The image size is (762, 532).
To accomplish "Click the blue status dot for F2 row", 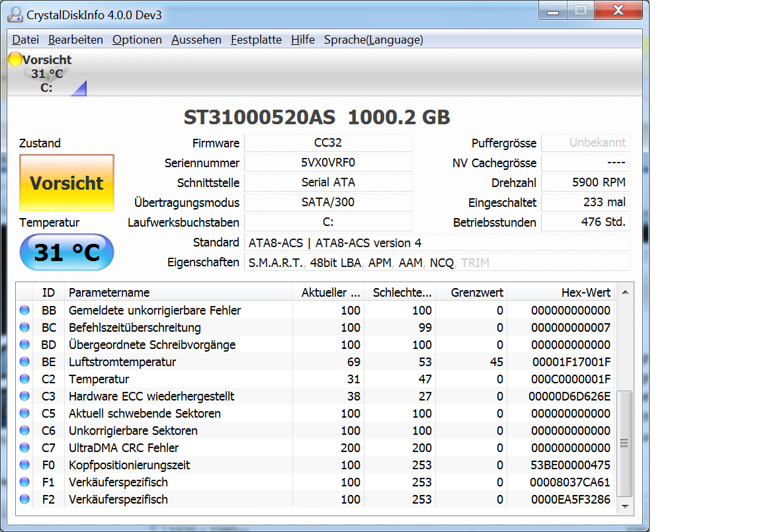I will [x=24, y=498].
